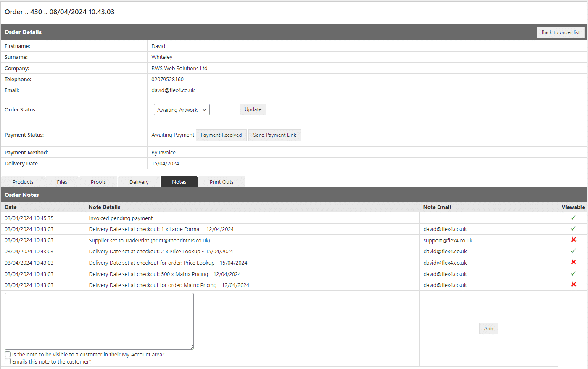Viewport: 588px width, 369px height.
Task: Click red cross on Supplier set to TradePrint note
Action: tap(573, 240)
